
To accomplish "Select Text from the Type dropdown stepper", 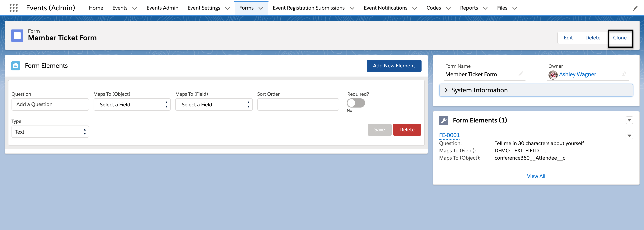I will pyautogui.click(x=49, y=132).
